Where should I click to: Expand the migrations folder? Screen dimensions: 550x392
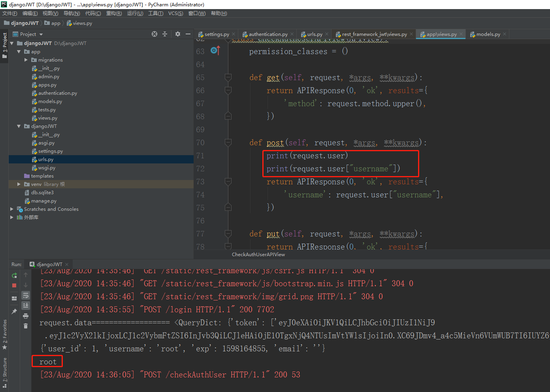click(x=26, y=60)
